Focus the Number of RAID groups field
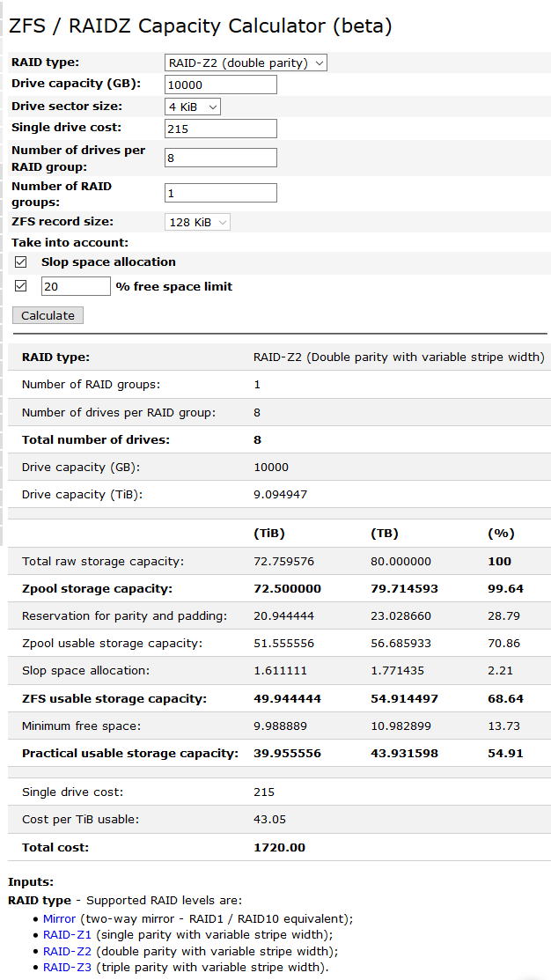The width and height of the screenshot is (551, 980). 221,193
